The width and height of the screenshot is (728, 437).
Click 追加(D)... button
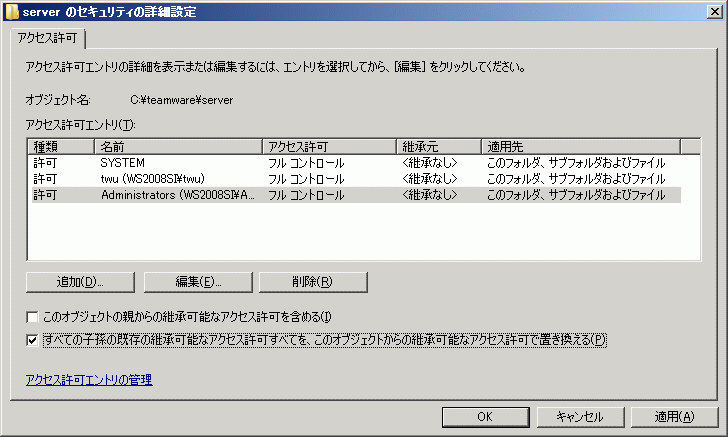point(80,282)
